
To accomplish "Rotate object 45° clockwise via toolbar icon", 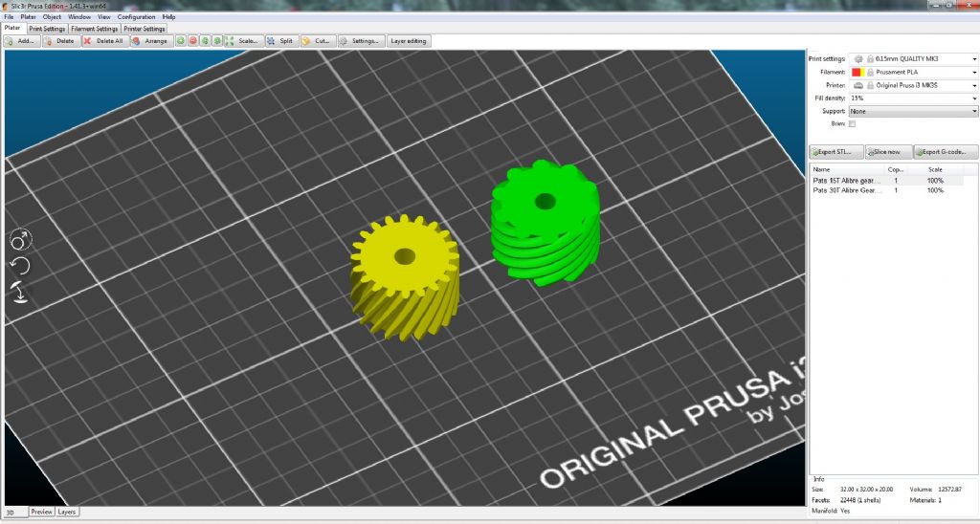I will point(217,41).
